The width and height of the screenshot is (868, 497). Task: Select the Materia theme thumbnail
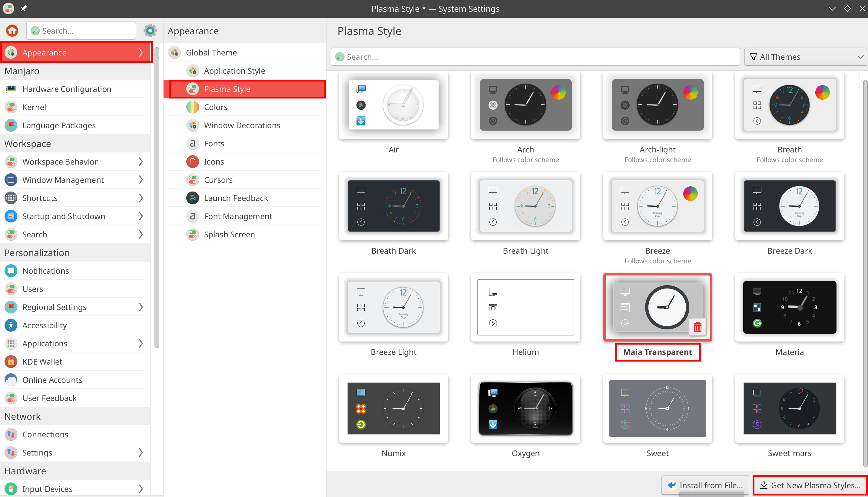[790, 307]
